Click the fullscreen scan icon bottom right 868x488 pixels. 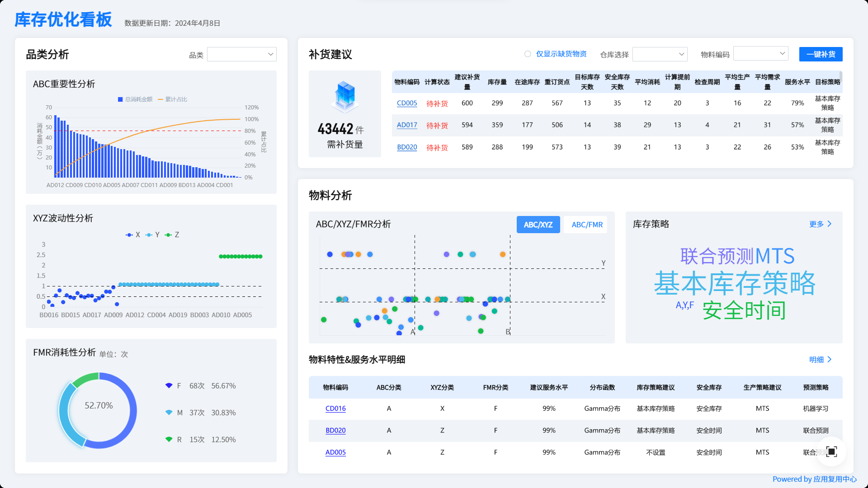pos(831,451)
